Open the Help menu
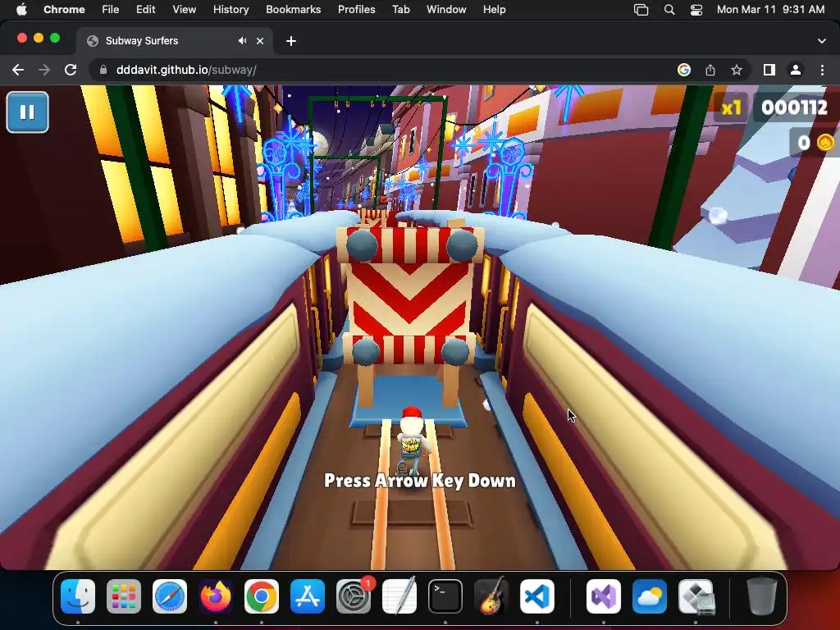Image resolution: width=840 pixels, height=630 pixels. [x=494, y=9]
